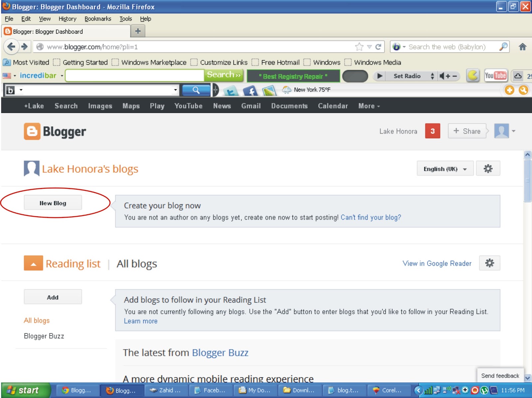Click the New York weather icon

[x=287, y=90]
